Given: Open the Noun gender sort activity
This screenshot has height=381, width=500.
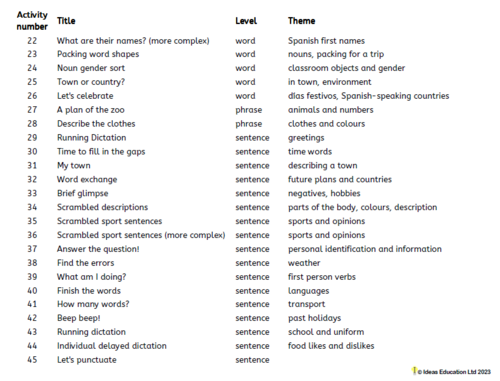Looking at the screenshot, I should pos(91,68).
